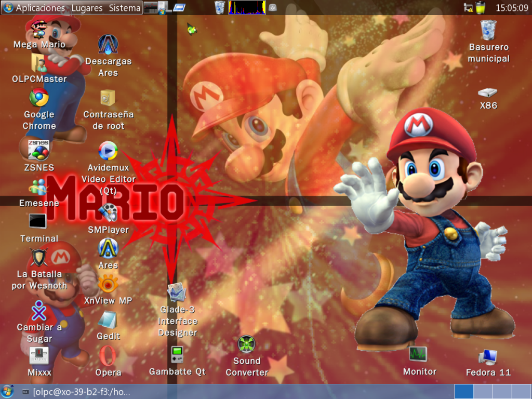Select the olpc@xo-39-b2-f3 terminal taskbar entry

[x=76, y=392]
